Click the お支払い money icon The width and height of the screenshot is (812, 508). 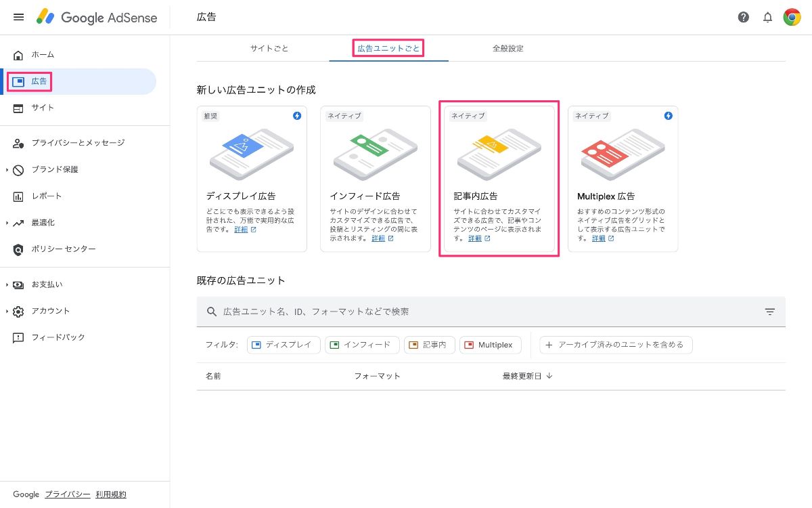18,285
